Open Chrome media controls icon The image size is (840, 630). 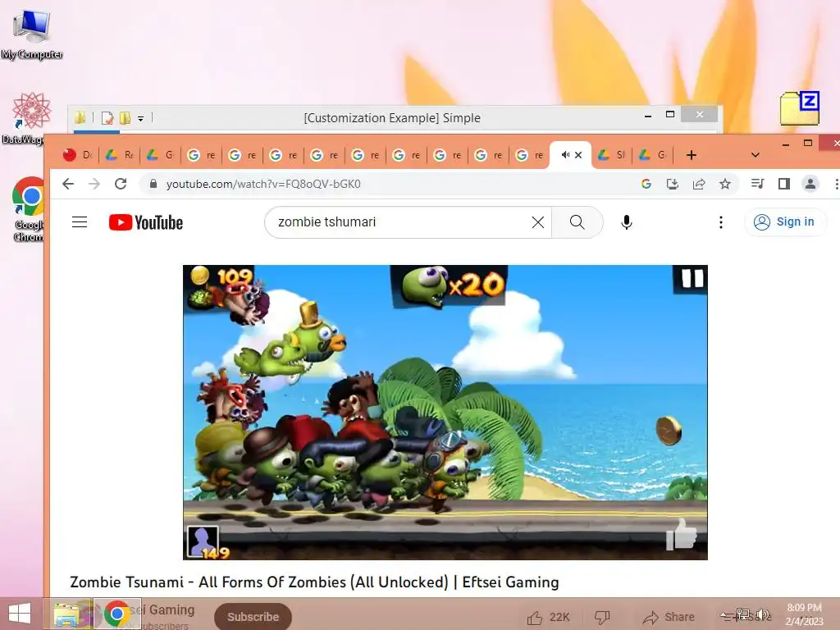click(757, 185)
